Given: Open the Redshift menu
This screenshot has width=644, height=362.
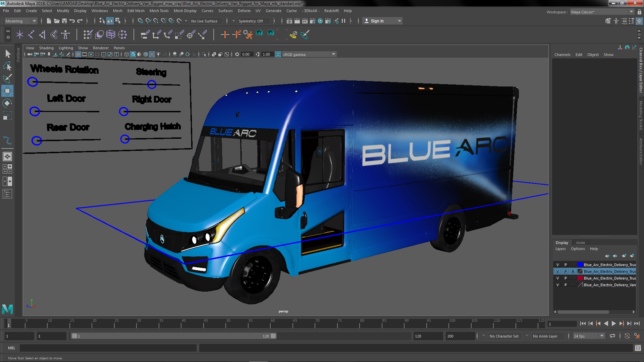Looking at the screenshot, I should (x=331, y=11).
